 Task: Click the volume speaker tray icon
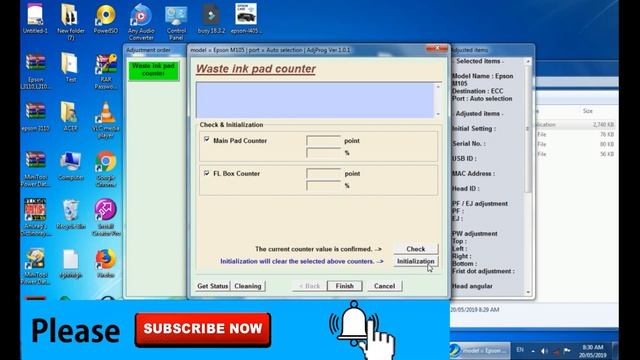pos(544,351)
